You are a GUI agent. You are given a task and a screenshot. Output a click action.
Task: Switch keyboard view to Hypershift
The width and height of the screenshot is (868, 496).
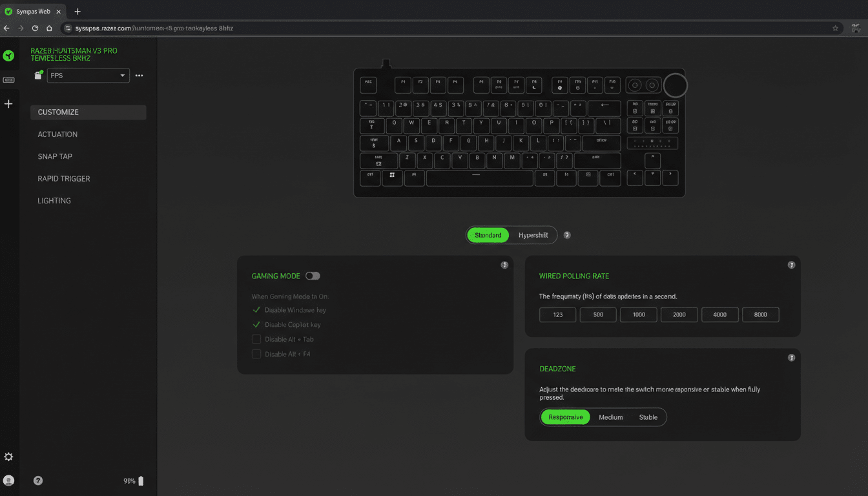point(533,234)
